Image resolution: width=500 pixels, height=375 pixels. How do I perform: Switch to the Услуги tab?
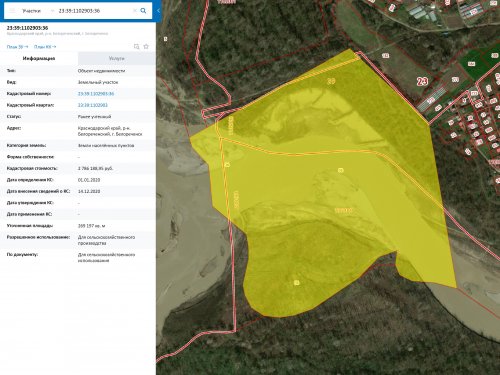point(117,58)
